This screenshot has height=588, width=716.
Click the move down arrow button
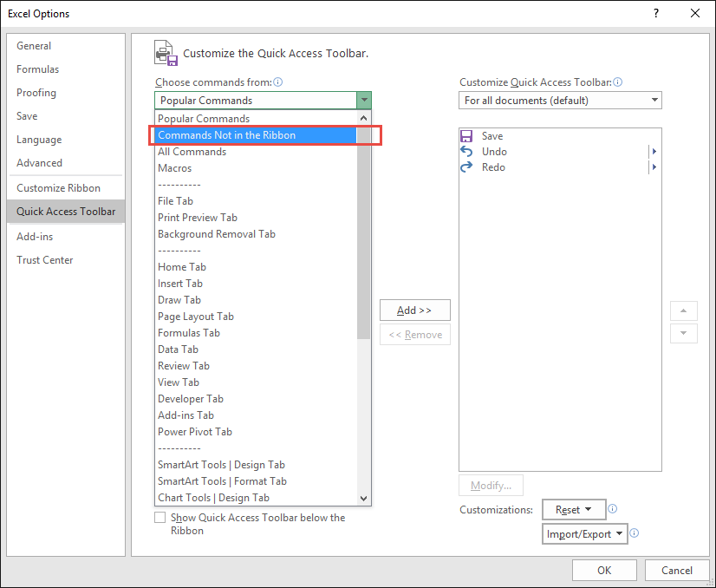click(684, 333)
